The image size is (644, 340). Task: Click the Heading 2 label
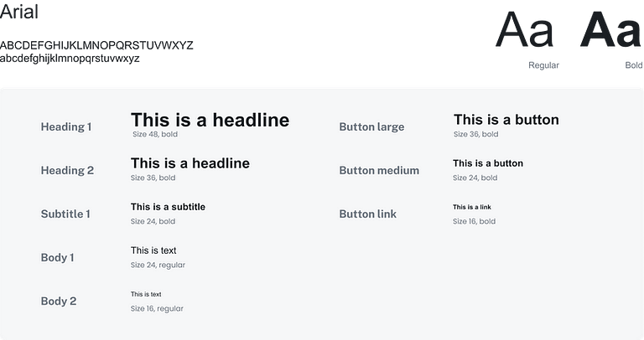coord(67,171)
